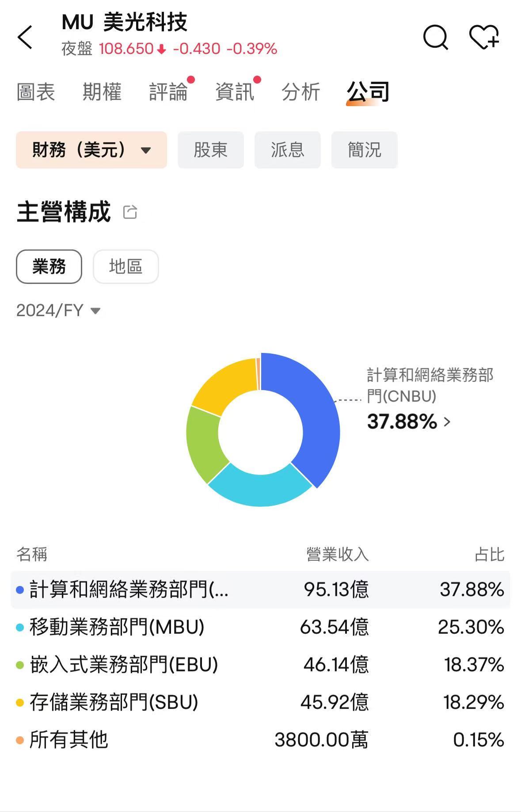521x812 pixels.
Task: Go to the 評論 tab
Action: [168, 92]
